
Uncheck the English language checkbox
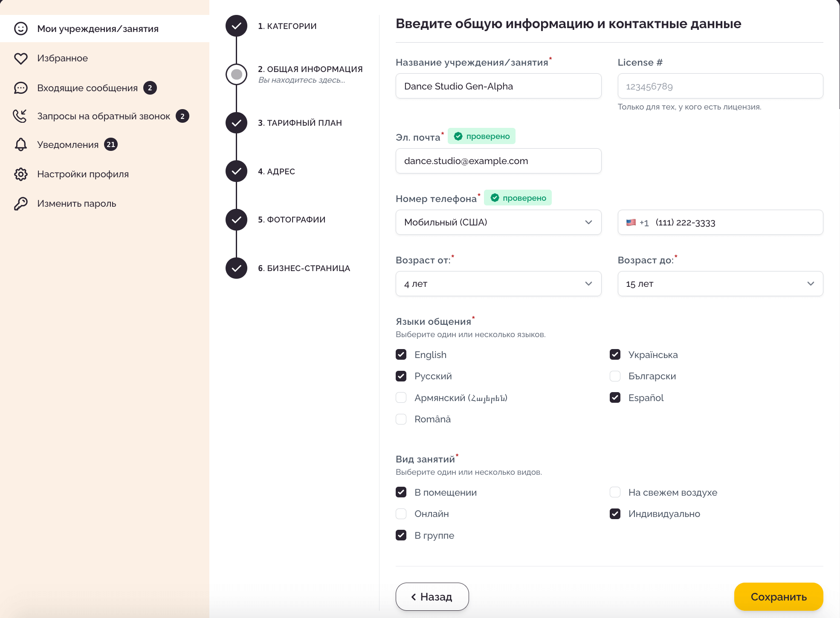point(401,355)
